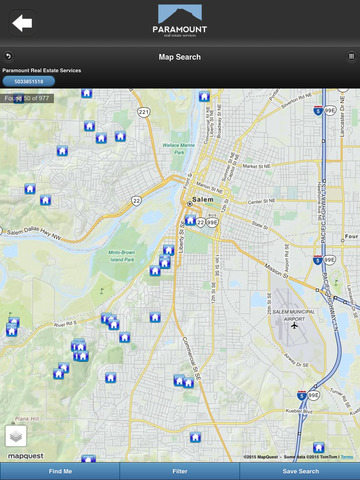Tap the Paramount logo in the header
This screenshot has height=480, width=360.
(x=180, y=21)
